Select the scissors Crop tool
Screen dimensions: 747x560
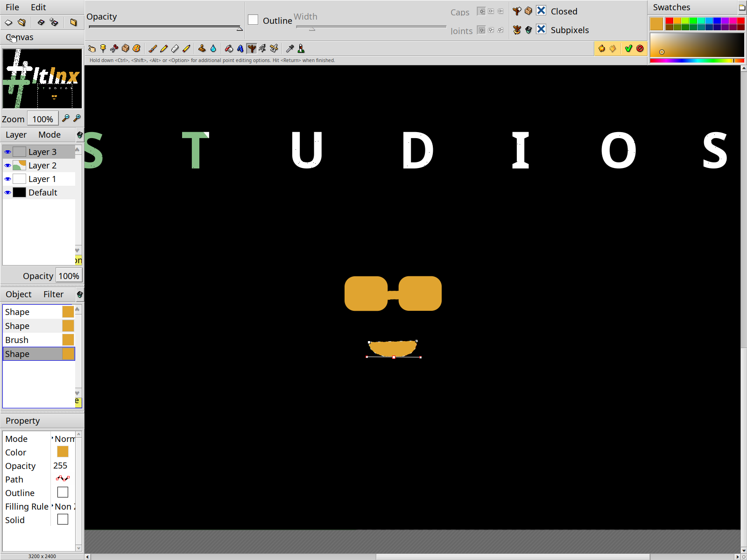[114, 49]
